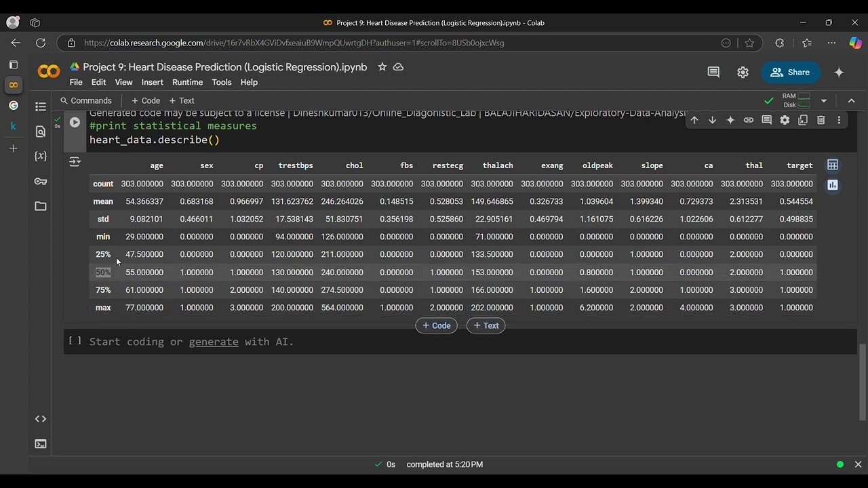868x488 pixels.
Task: Rename the notebook via its title
Action: point(225,67)
